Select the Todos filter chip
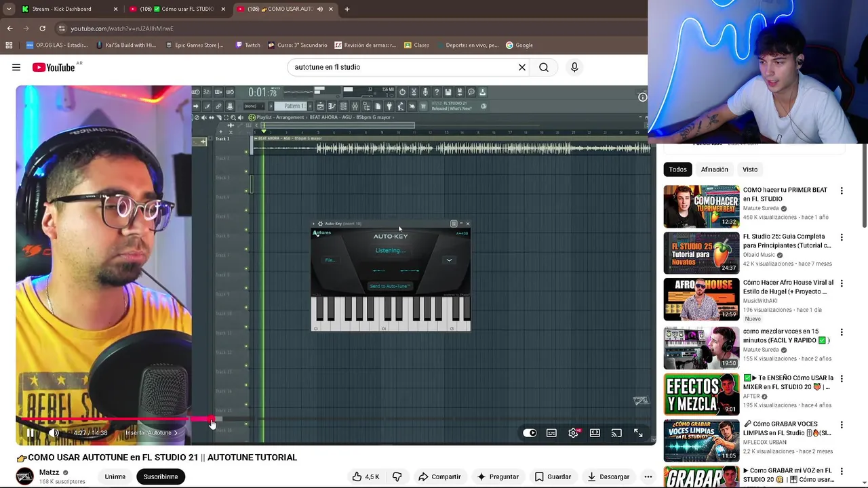This screenshot has width=868, height=488. pos(677,169)
